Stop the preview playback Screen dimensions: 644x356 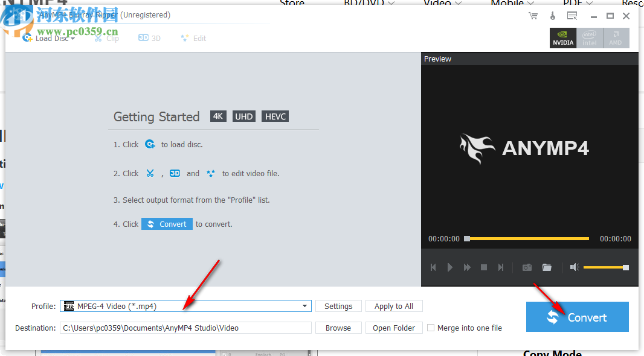484,267
